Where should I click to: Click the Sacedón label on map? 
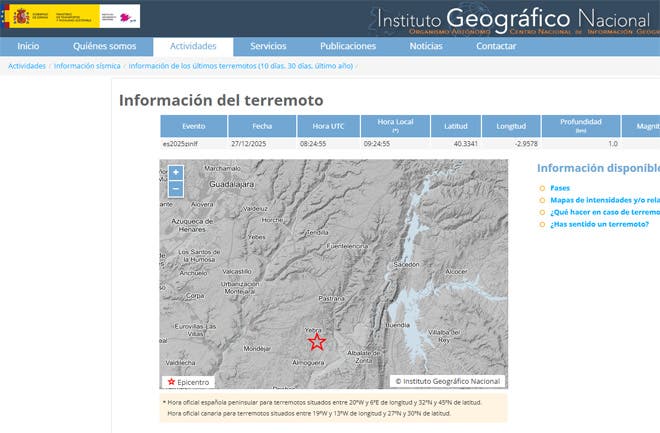(x=406, y=265)
